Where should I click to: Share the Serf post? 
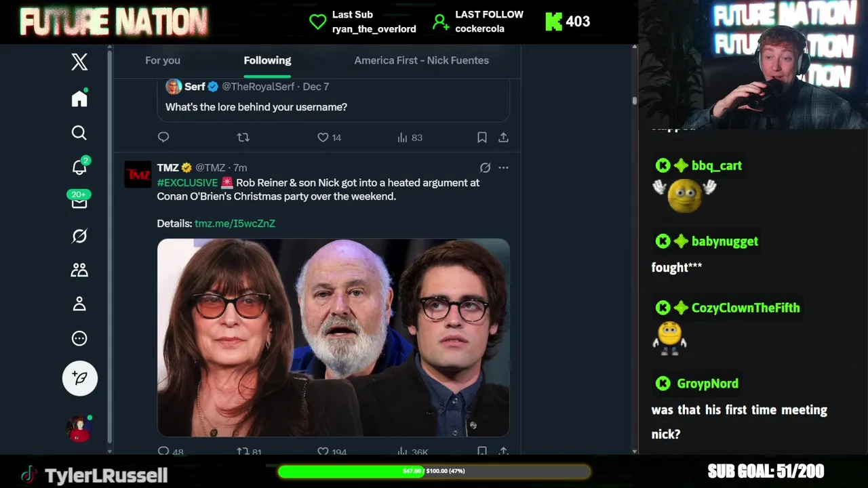pyautogui.click(x=503, y=137)
